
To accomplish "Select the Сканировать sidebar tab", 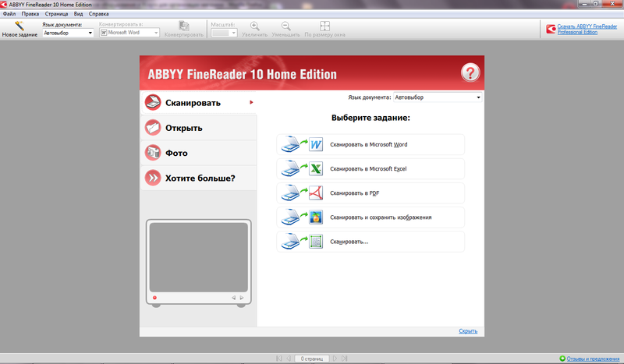I will 198,103.
